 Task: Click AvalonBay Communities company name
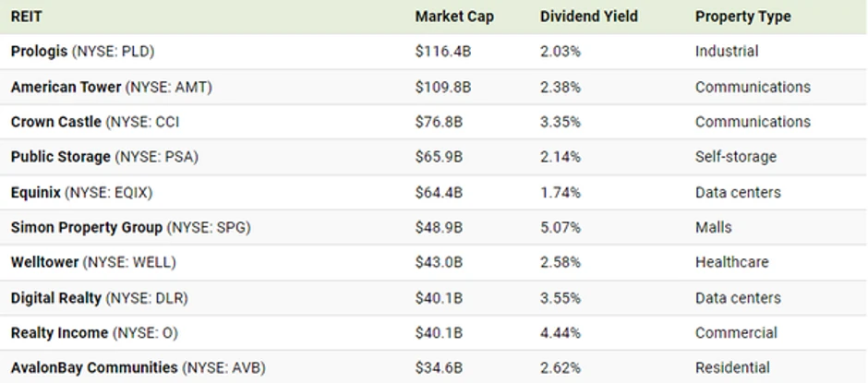point(95,367)
